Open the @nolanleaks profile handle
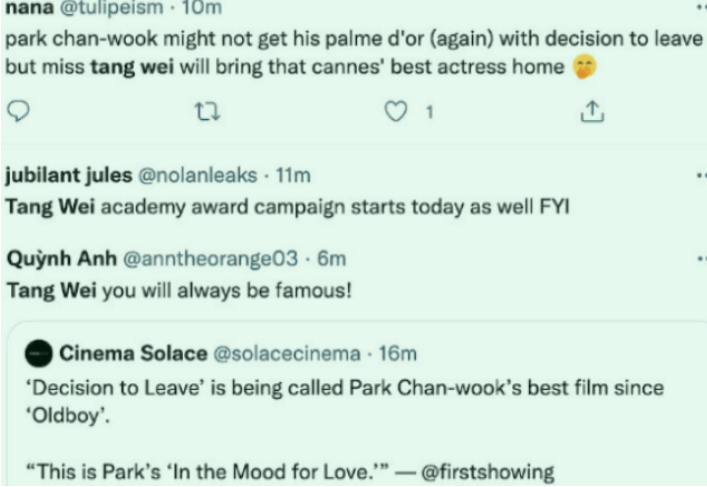The width and height of the screenshot is (707, 487). coord(197,175)
